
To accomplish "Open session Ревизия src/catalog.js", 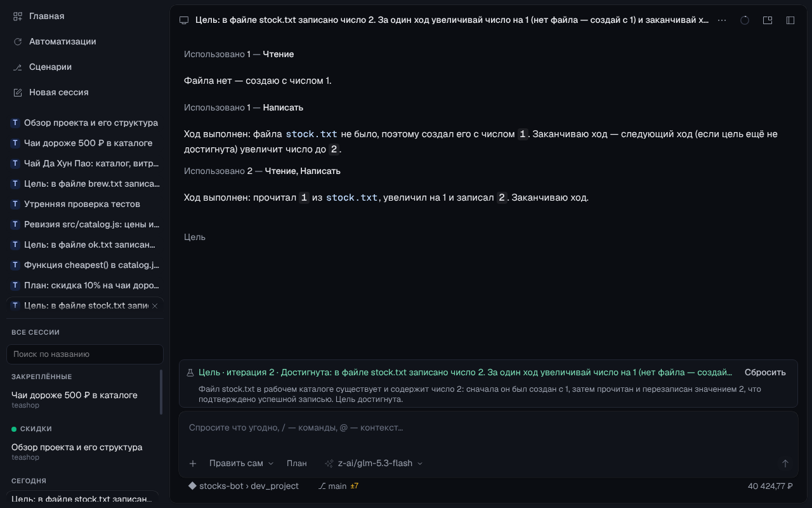I will [85, 224].
